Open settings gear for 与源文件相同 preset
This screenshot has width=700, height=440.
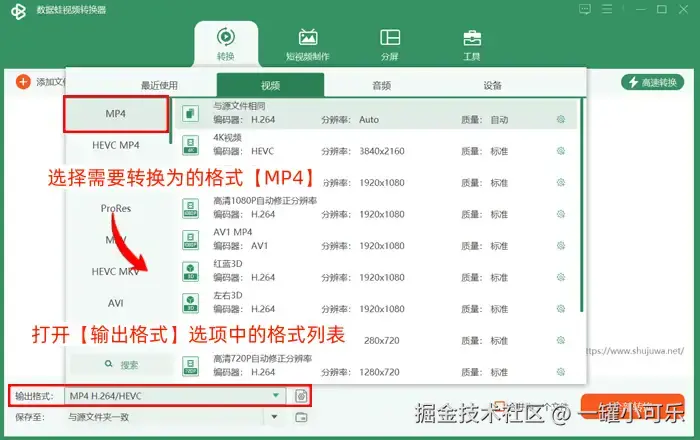pos(561,119)
